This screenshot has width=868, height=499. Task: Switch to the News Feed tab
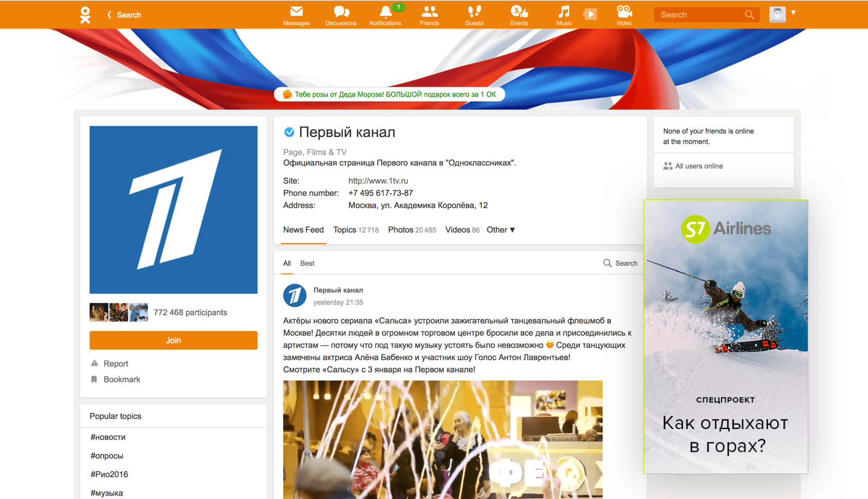(303, 230)
